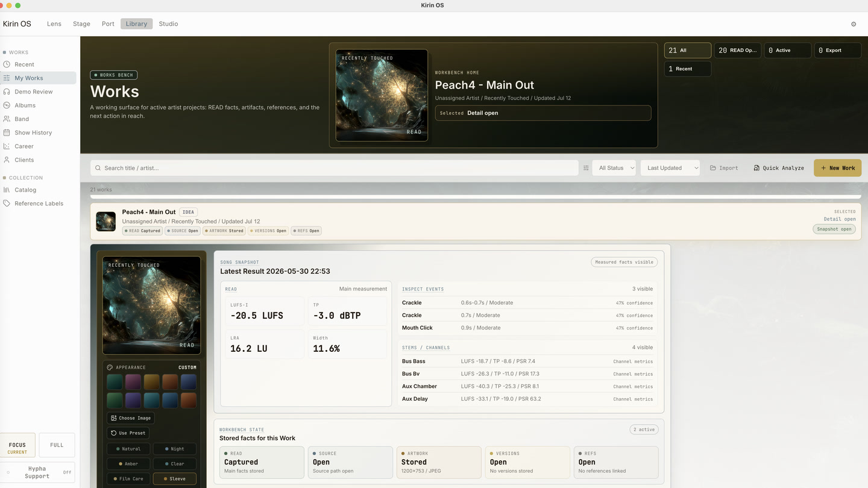Click the Show History calendar icon
Image resolution: width=868 pixels, height=488 pixels.
click(x=7, y=133)
